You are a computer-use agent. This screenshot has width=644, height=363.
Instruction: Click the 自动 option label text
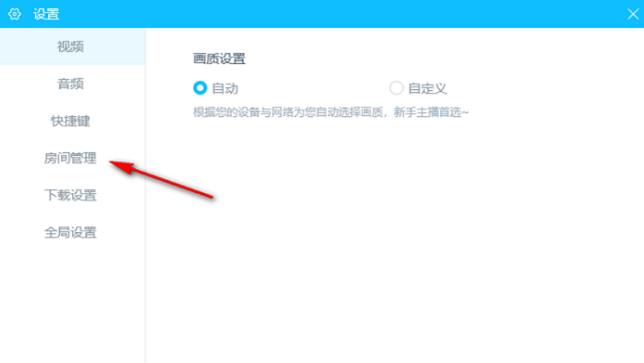pos(225,88)
